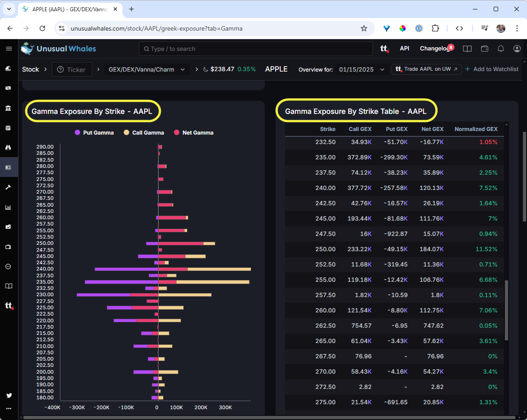527x420 pixels.
Task: Open the book icon in the sidebar
Action: coord(9,286)
